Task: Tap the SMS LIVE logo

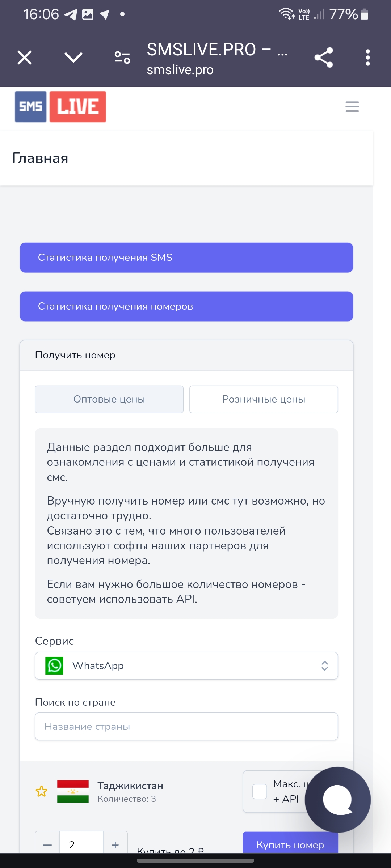Action: (60, 107)
